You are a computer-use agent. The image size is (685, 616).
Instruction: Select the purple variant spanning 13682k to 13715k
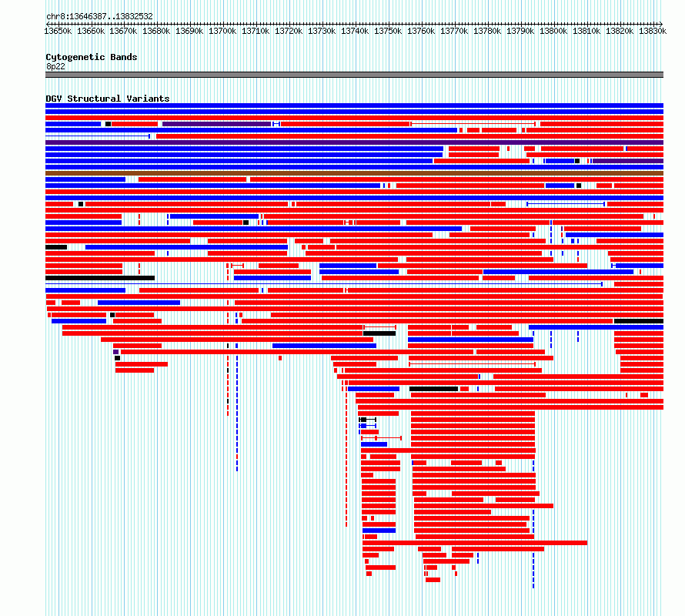pos(217,124)
